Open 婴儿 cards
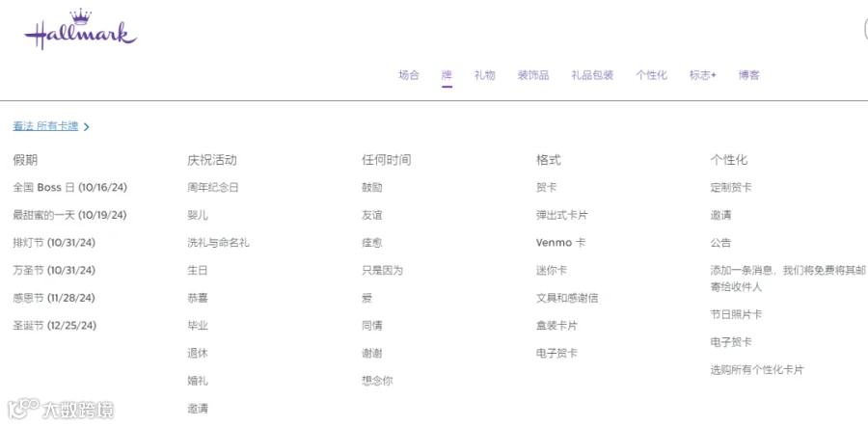Screen dimensions: 868x426 198,215
